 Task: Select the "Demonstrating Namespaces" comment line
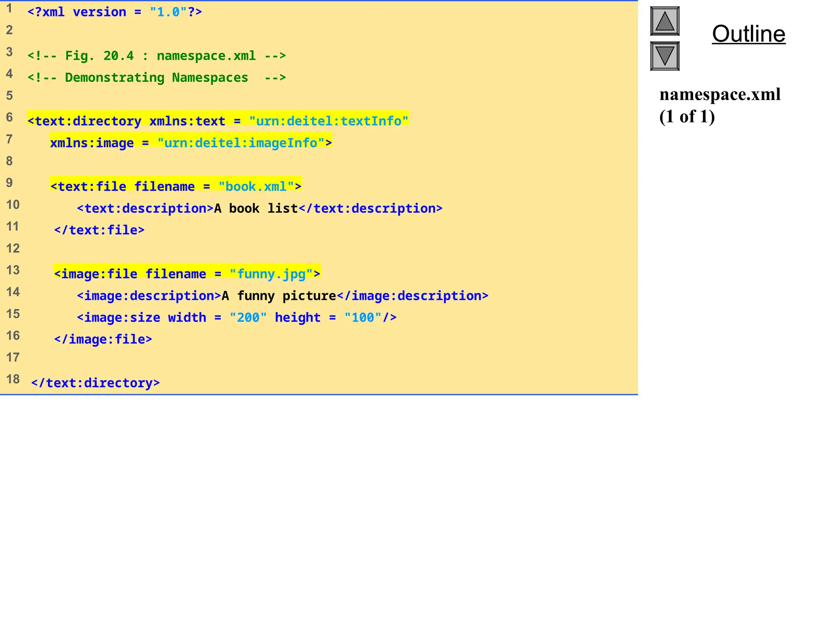point(157,78)
